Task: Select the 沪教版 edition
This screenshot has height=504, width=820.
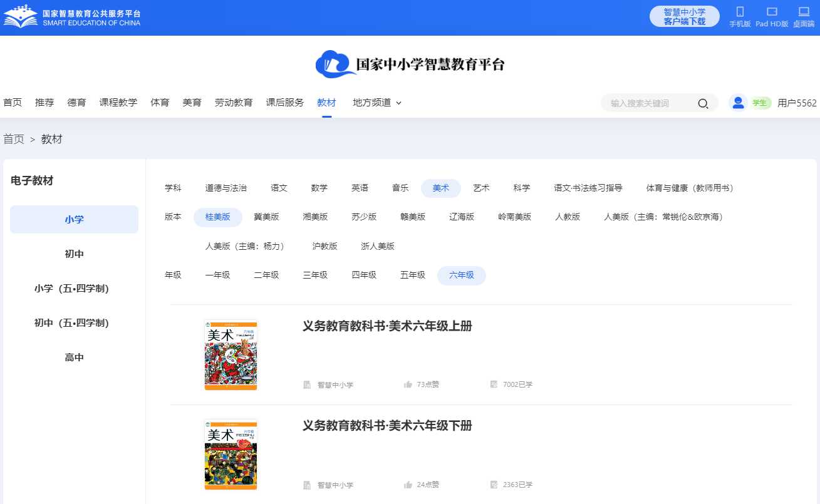Action: click(325, 246)
